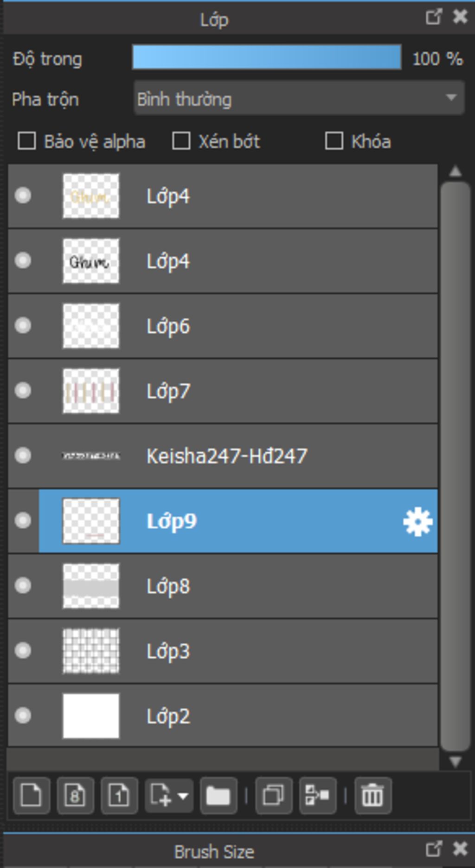Add a new color layer
This screenshot has height=868, width=475.
(32, 796)
